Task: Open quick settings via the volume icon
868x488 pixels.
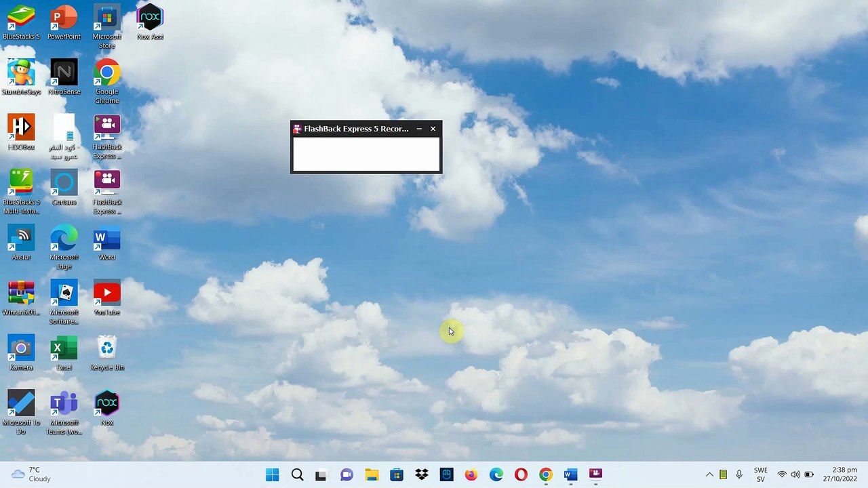Action: point(795,474)
